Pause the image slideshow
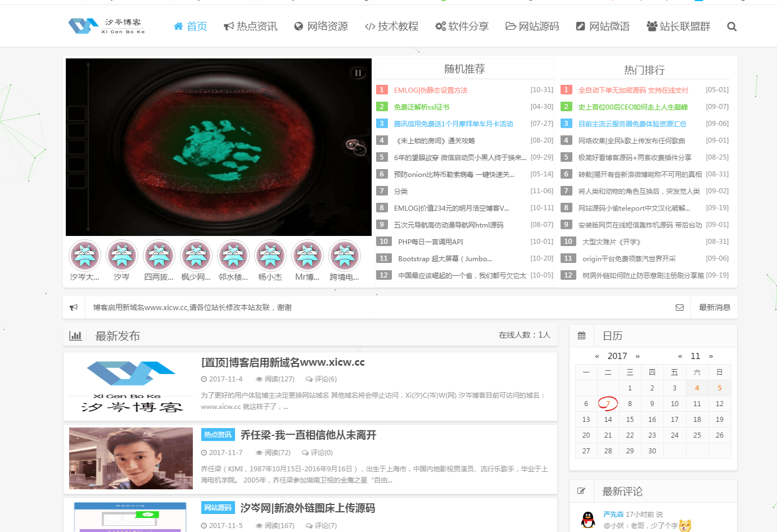The height and width of the screenshot is (532, 777). [358, 72]
